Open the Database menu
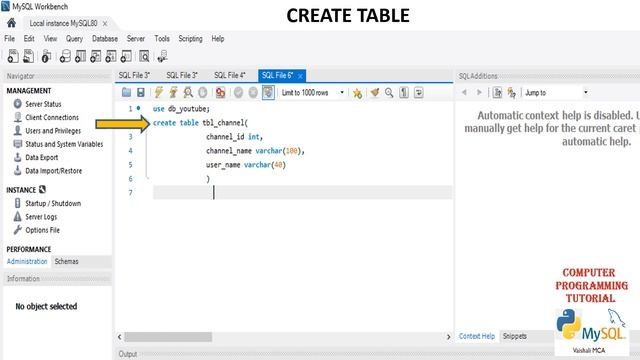The image size is (640, 360). [x=105, y=39]
